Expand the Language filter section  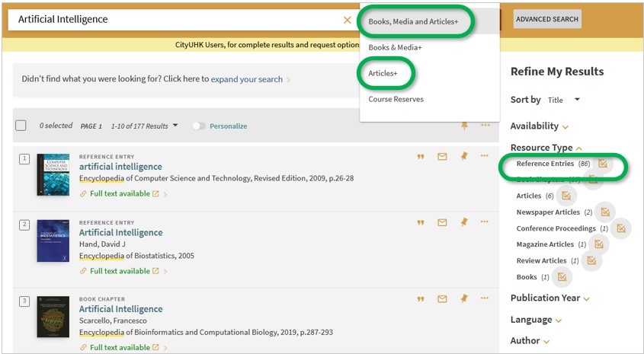[x=536, y=320]
